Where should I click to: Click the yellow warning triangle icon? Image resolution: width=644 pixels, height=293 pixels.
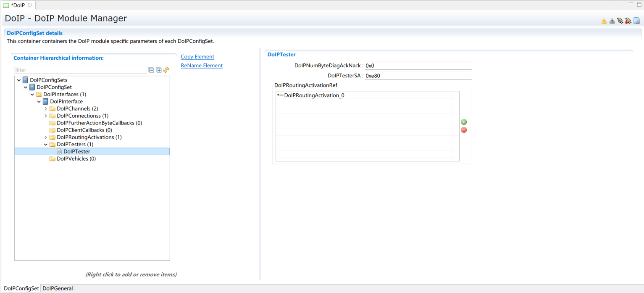(x=604, y=21)
